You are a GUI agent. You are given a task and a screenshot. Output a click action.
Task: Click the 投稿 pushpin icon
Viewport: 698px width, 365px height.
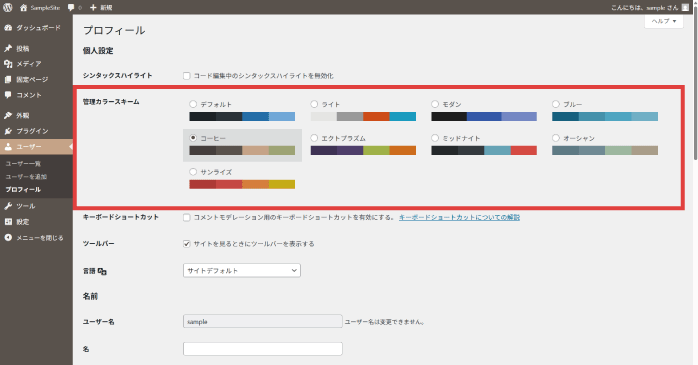[8, 48]
